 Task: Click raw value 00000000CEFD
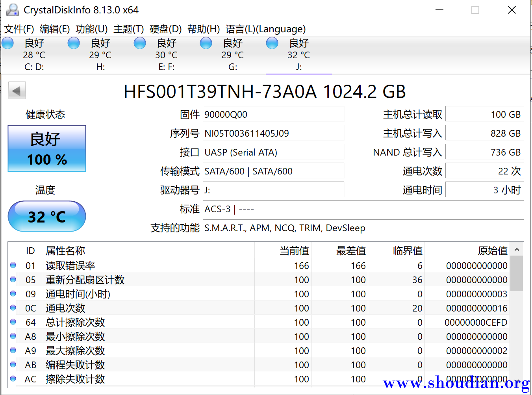(x=476, y=322)
